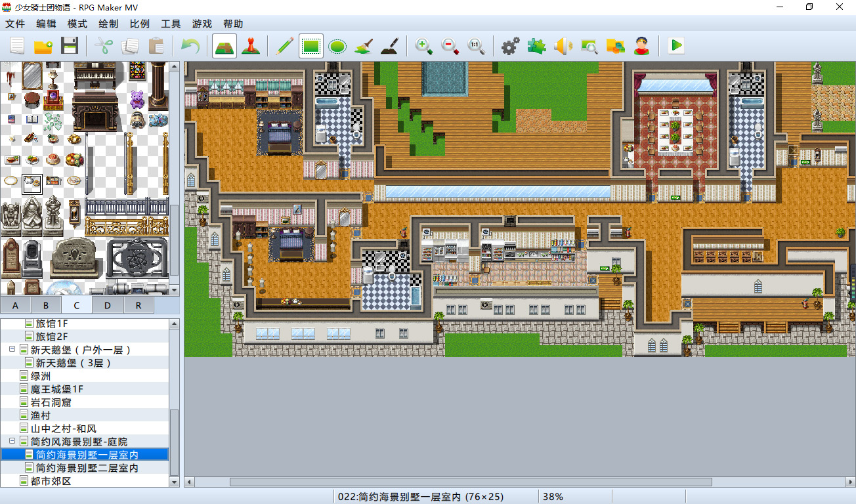The width and height of the screenshot is (856, 504).
Task: Collapse the 简约风海景别墅-庭院 map node
Action: tap(12, 442)
